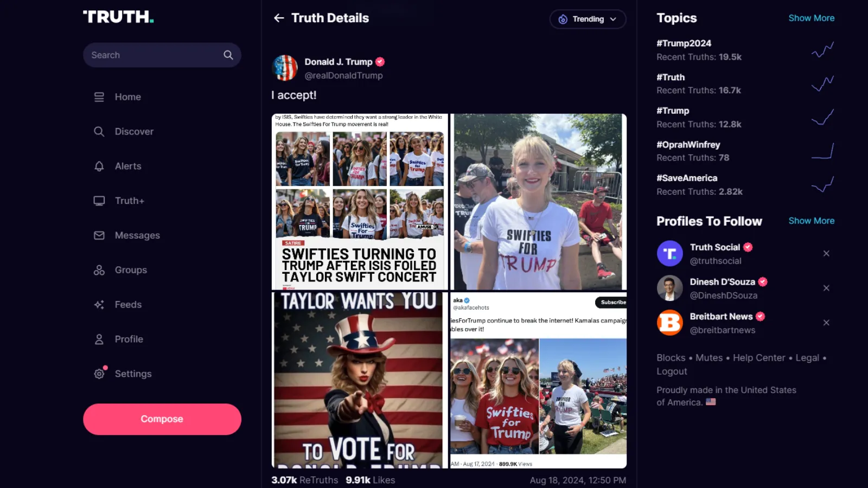Click the search magnifier icon
868x488 pixels.
pos(228,55)
